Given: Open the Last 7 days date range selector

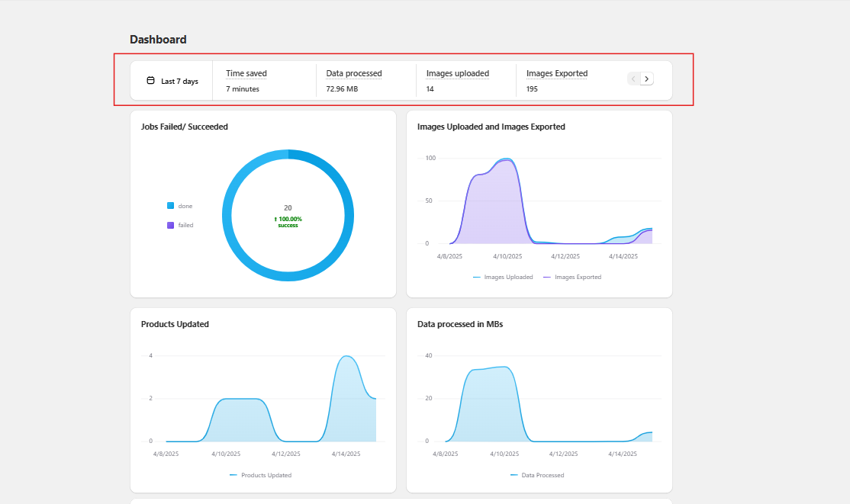Looking at the screenshot, I should click(172, 81).
